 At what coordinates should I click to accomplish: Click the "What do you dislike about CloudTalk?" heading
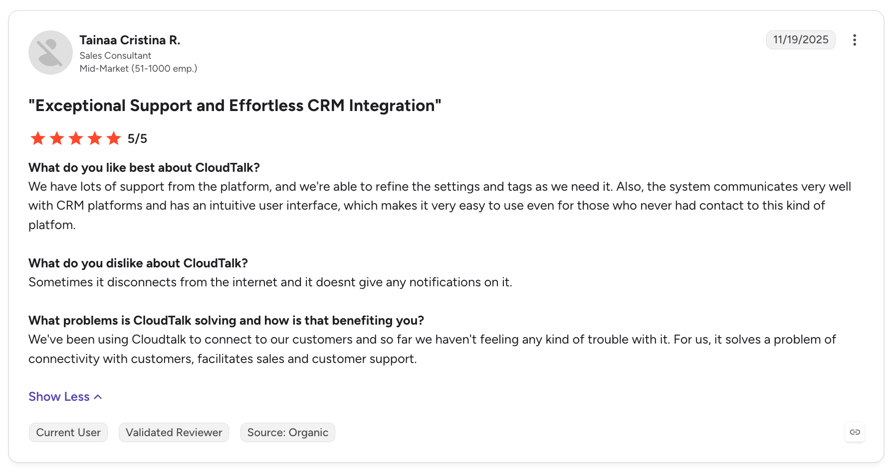pos(138,263)
